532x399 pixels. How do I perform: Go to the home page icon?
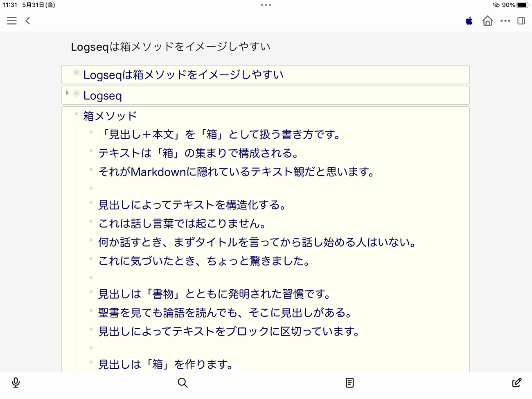[487, 21]
